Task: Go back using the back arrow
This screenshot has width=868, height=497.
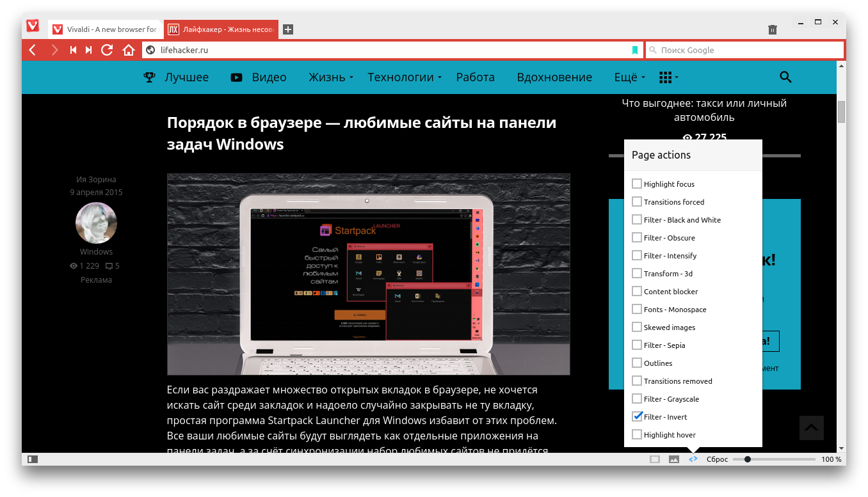Action: (33, 50)
